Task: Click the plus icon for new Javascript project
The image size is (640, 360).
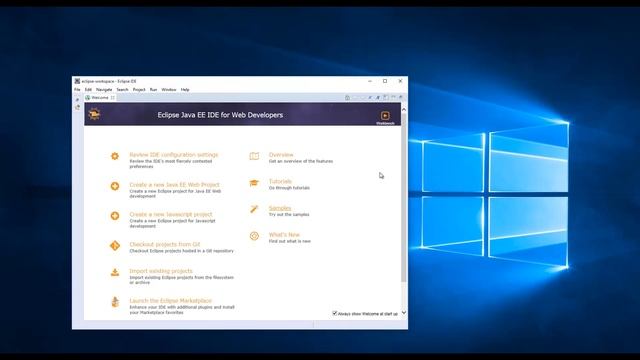Action: click(115, 216)
